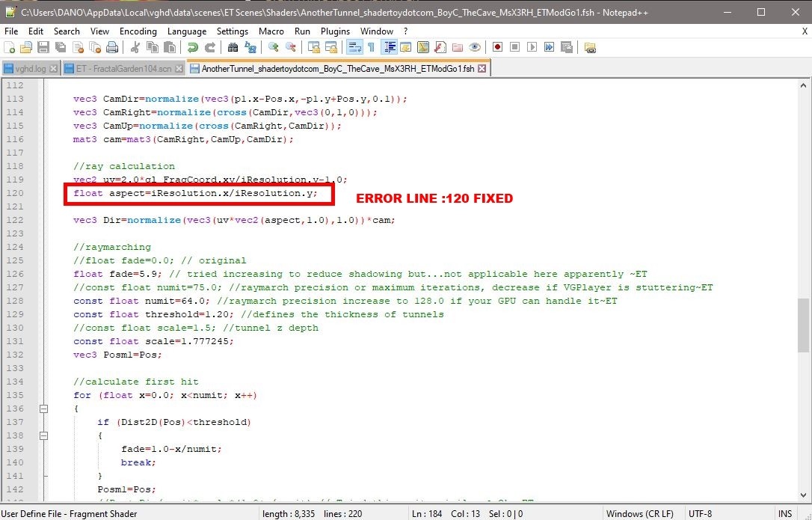Collapse the for-loop block at line 136
Viewport: 812px width, 520px height.
pos(44,409)
